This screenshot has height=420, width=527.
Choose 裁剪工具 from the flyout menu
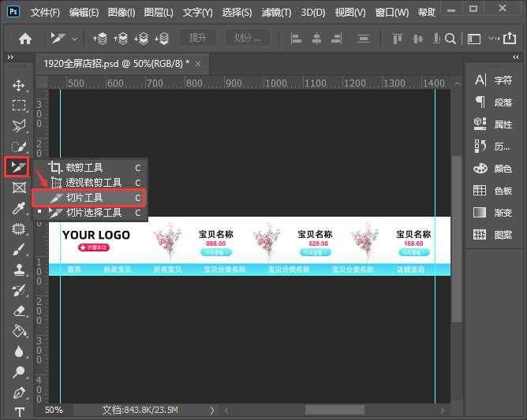coord(84,168)
